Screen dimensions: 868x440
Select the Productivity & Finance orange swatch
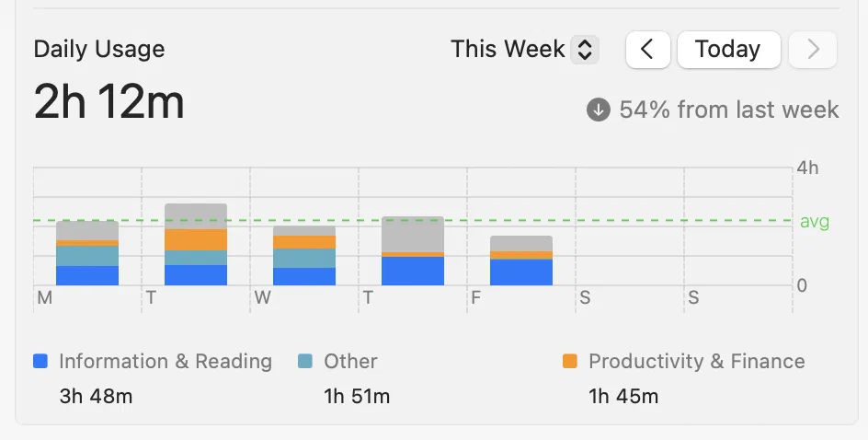point(570,362)
